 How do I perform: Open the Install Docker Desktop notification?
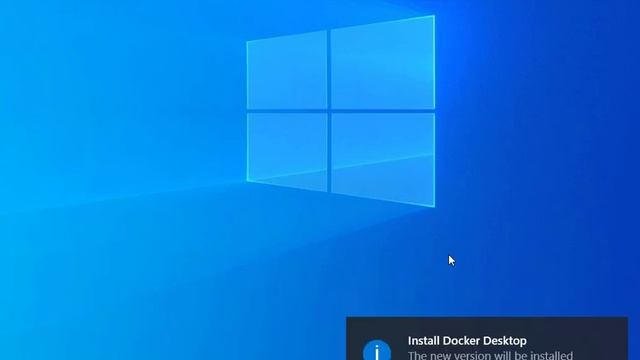(487, 338)
